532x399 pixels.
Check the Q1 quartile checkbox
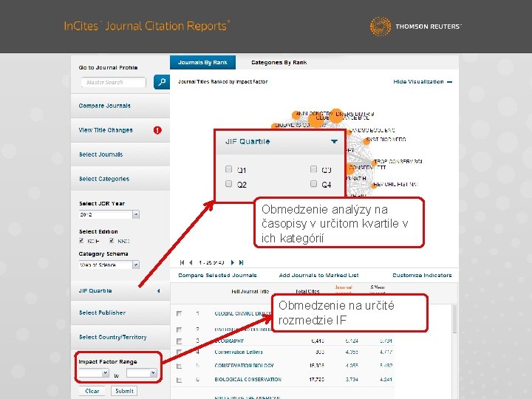(228, 169)
